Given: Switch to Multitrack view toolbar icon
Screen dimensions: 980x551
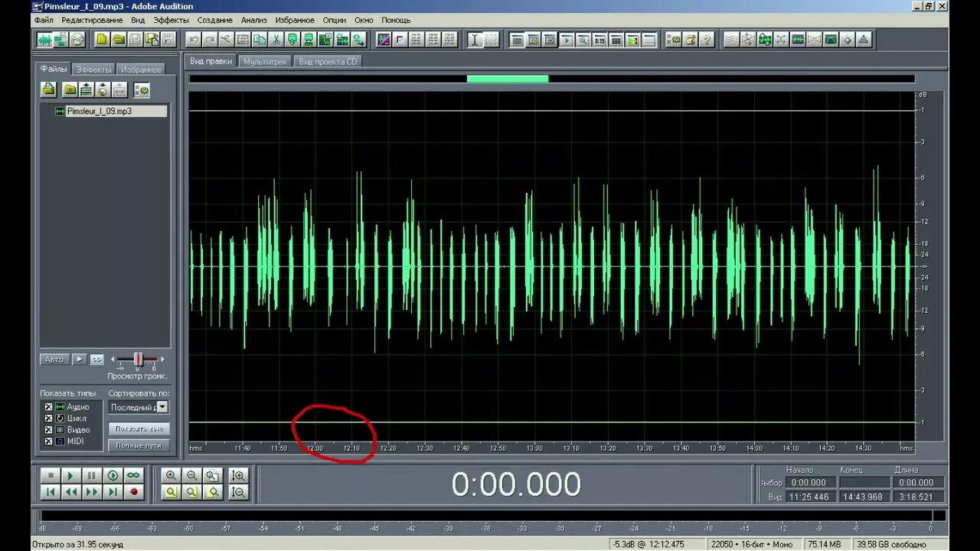Looking at the screenshot, I should coord(60,39).
